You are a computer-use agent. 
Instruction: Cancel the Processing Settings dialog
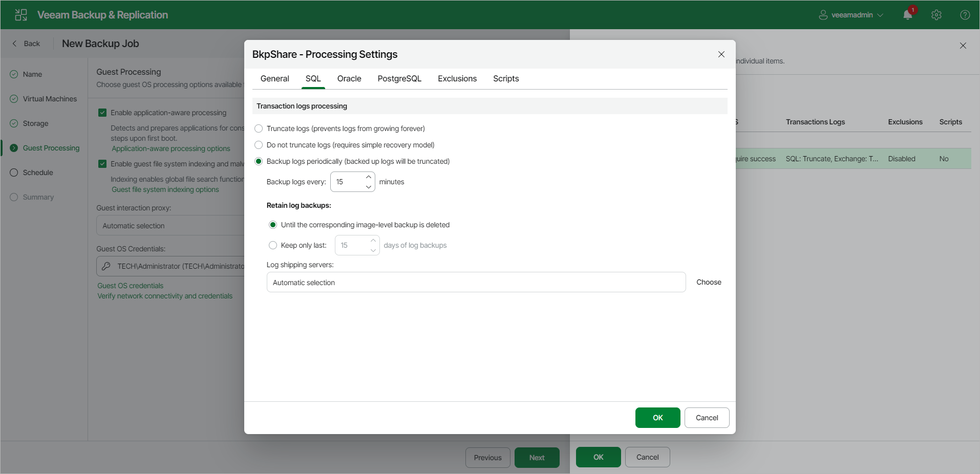(707, 418)
